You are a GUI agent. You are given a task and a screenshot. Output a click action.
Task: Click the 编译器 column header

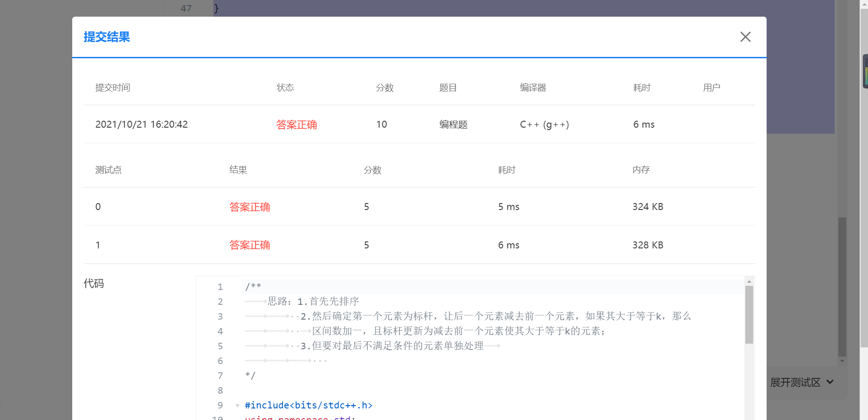pos(533,88)
